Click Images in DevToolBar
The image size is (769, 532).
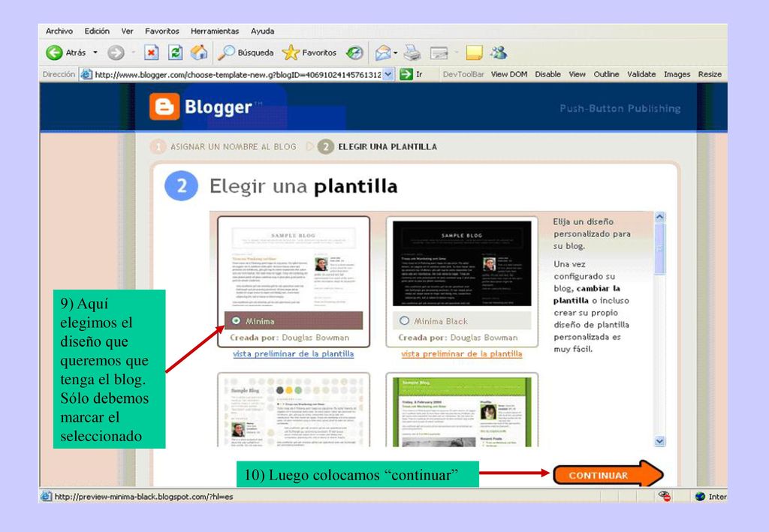[677, 74]
